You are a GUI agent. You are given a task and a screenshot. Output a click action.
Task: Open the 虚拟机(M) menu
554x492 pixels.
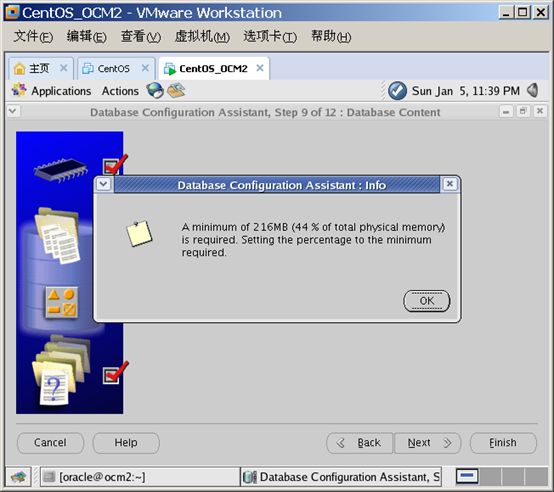[x=202, y=36]
